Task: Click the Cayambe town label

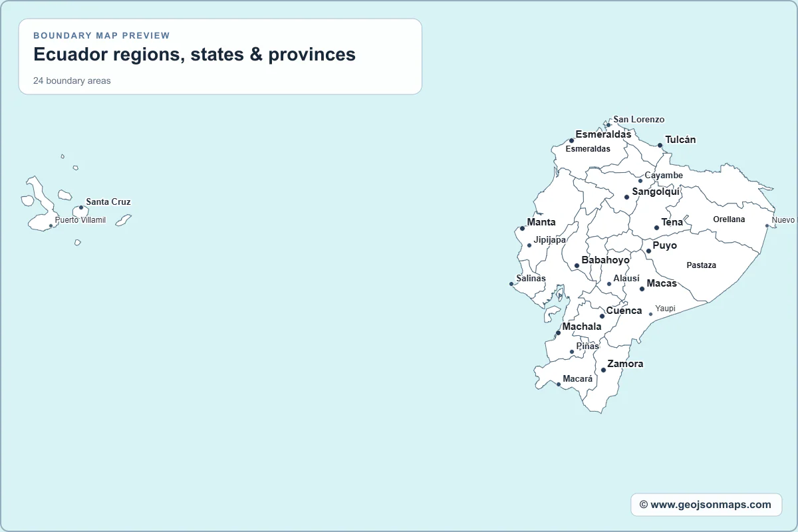Action: click(664, 176)
